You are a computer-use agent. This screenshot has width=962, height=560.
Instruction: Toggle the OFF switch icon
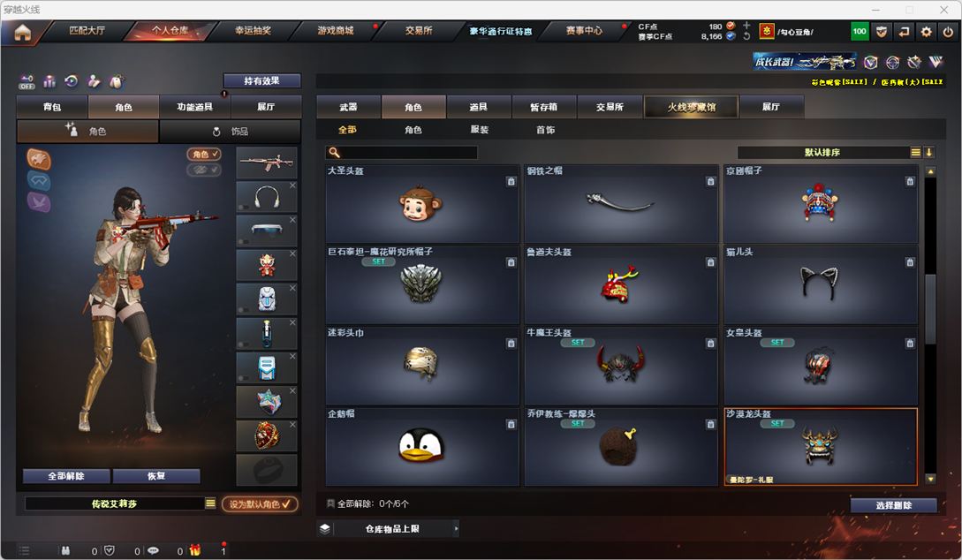click(27, 81)
